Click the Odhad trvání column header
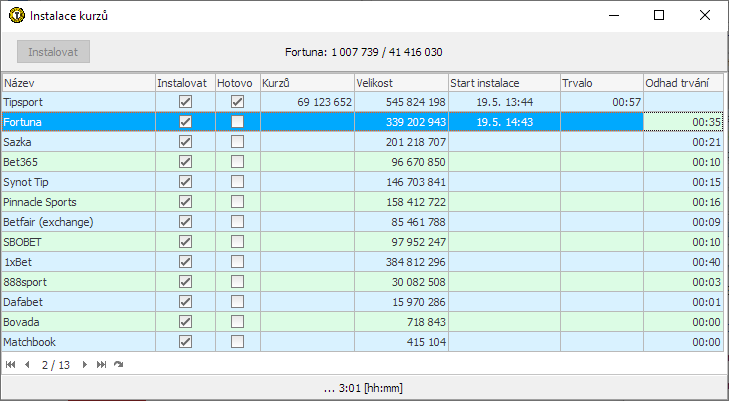Viewport: 729px width, 401px height. (683, 83)
